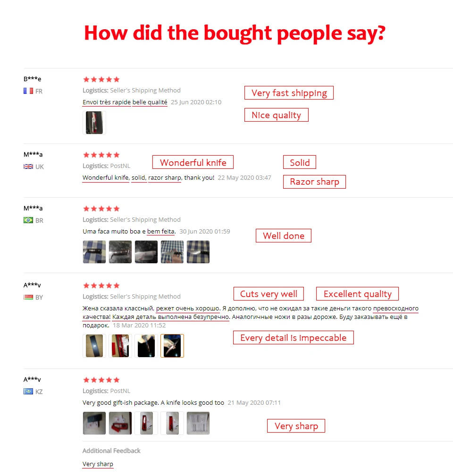Open last photo in Kazakhstan review
Viewport: 453px width, 476px height.
198,423
